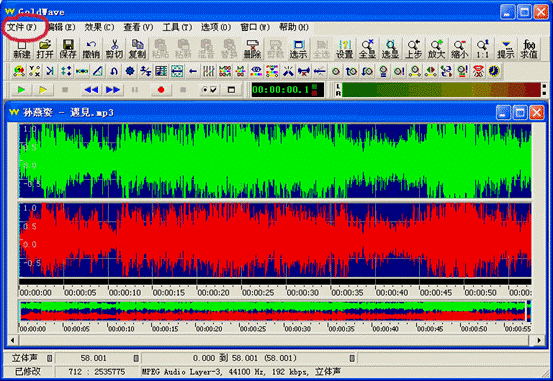This screenshot has height=381, width=553.
Task: Click the yellow play button
Action: 43,90
